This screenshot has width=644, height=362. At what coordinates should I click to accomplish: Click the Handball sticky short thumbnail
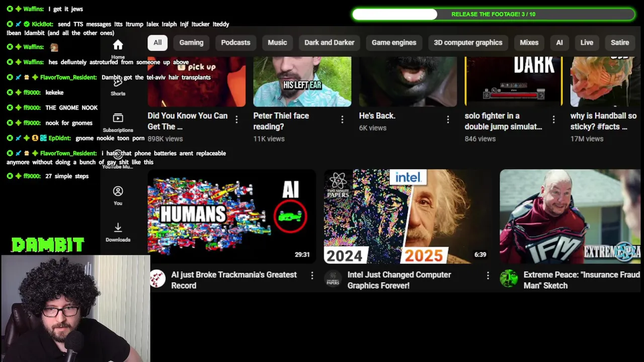pyautogui.click(x=605, y=81)
